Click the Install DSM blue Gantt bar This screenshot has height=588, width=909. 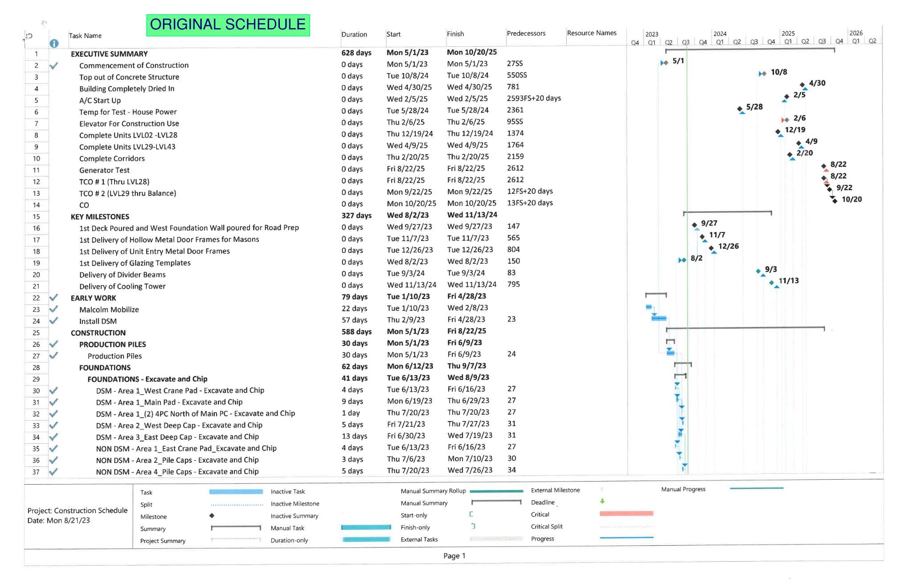pyautogui.click(x=659, y=318)
